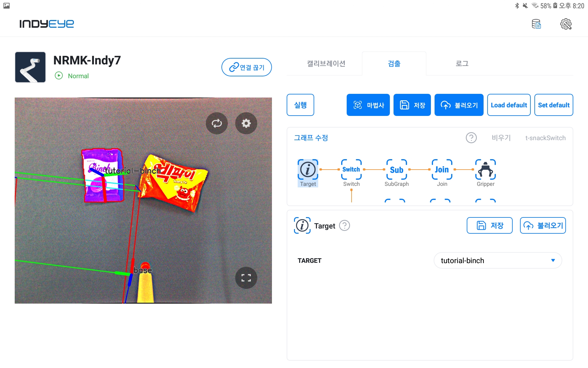Switch to the 캘리브레이션 tab
The width and height of the screenshot is (588, 368).
[326, 63]
